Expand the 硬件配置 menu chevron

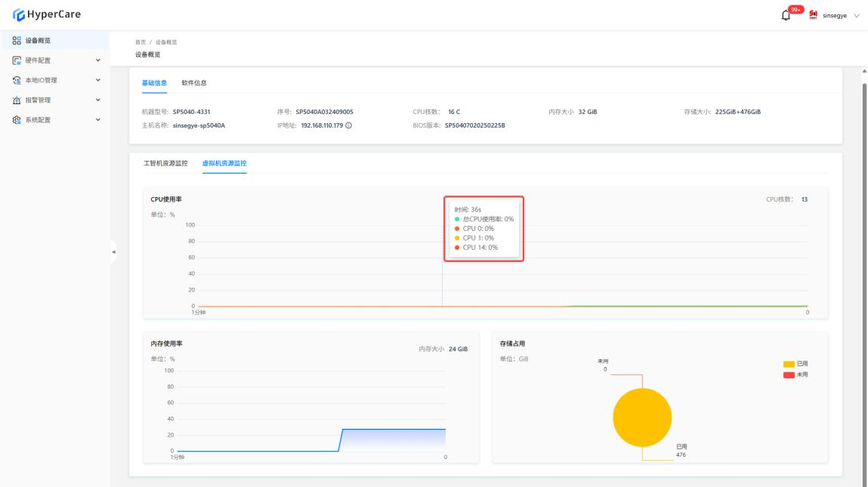[x=97, y=60]
